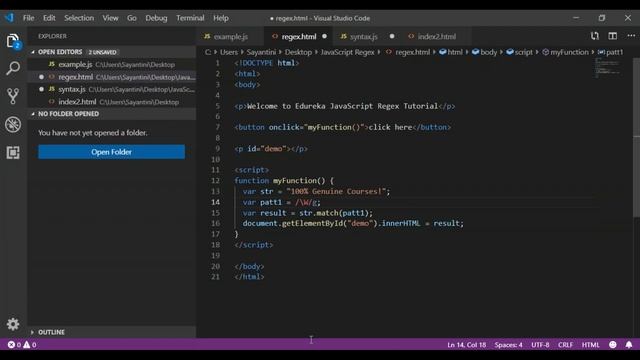
Task: Click the body breadcrumb symbol
Action: pos(484,52)
